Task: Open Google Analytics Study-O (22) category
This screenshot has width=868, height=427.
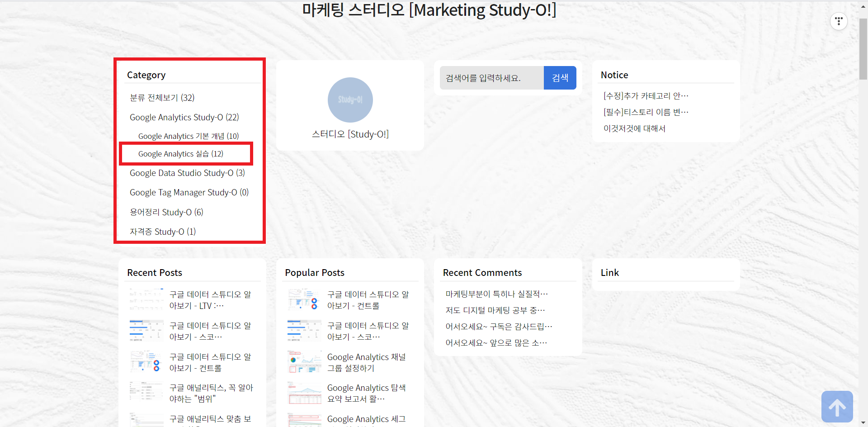Action: (184, 117)
